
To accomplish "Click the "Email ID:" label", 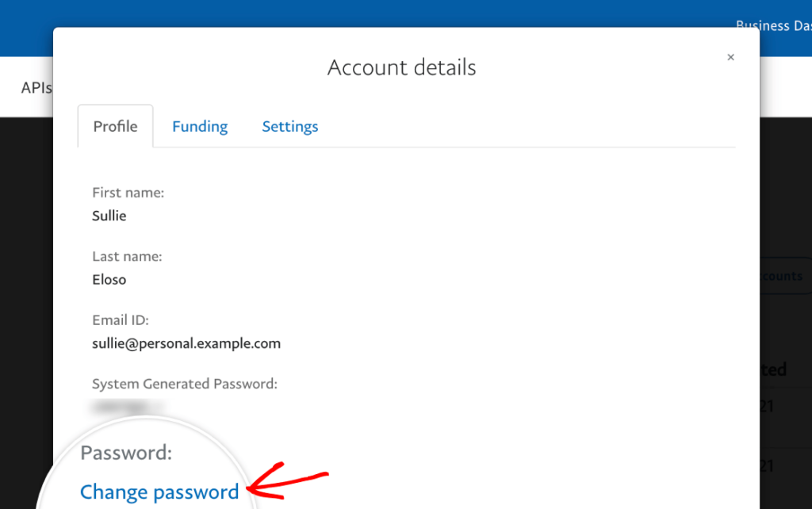I will point(121,320).
